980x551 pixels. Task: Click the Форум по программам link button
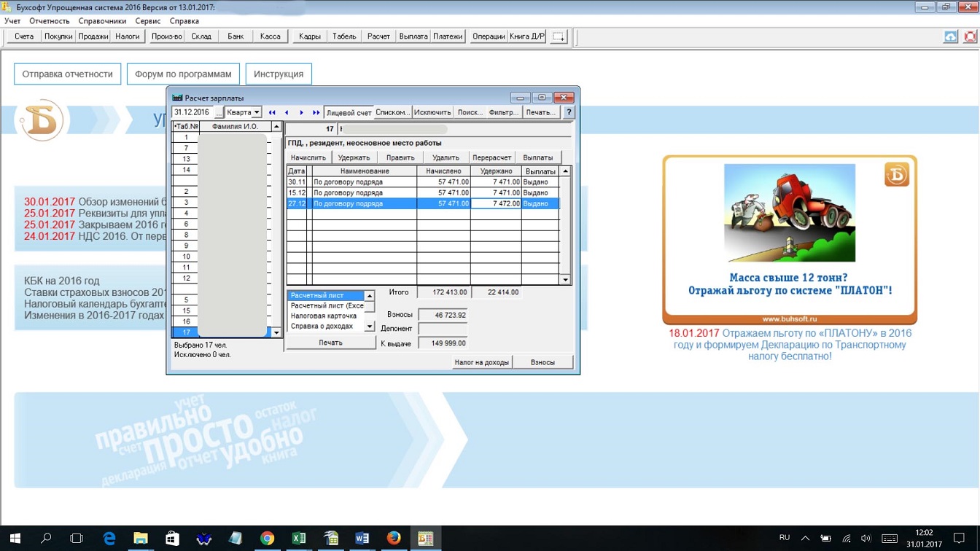click(x=183, y=74)
